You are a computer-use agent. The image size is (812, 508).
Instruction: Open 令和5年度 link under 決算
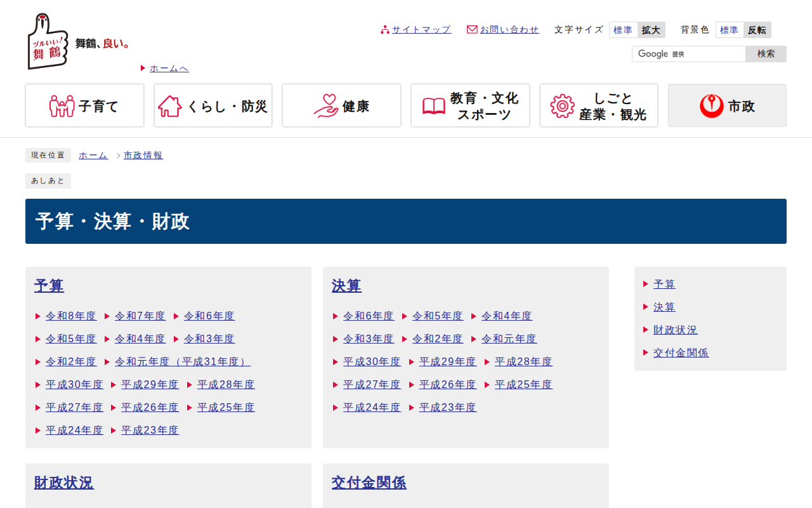[438, 316]
